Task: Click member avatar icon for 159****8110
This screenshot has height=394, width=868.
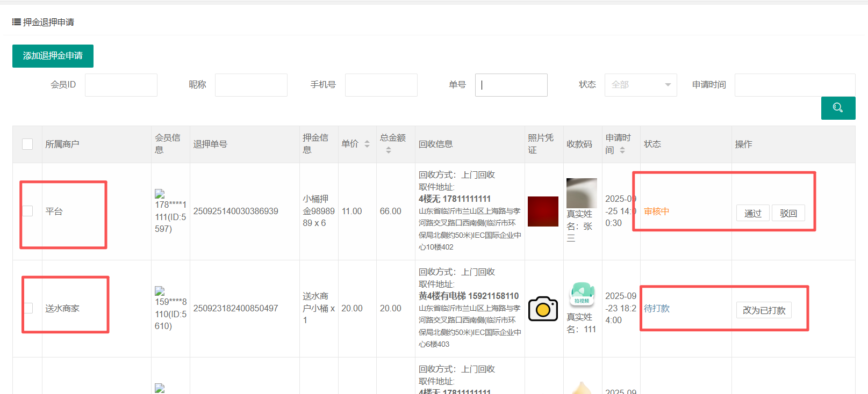Action: point(160,291)
